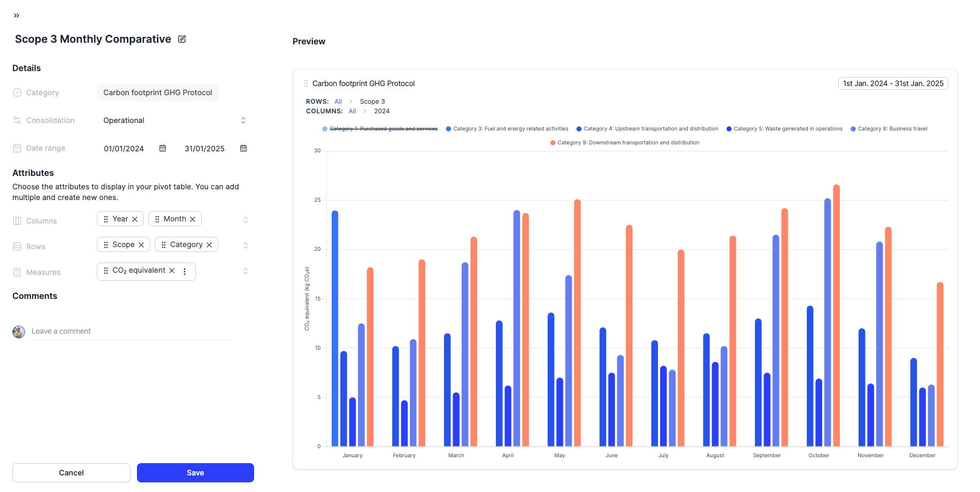Click the Consolidation icon beside its label
Screen dimensions: 980x492
(17, 120)
